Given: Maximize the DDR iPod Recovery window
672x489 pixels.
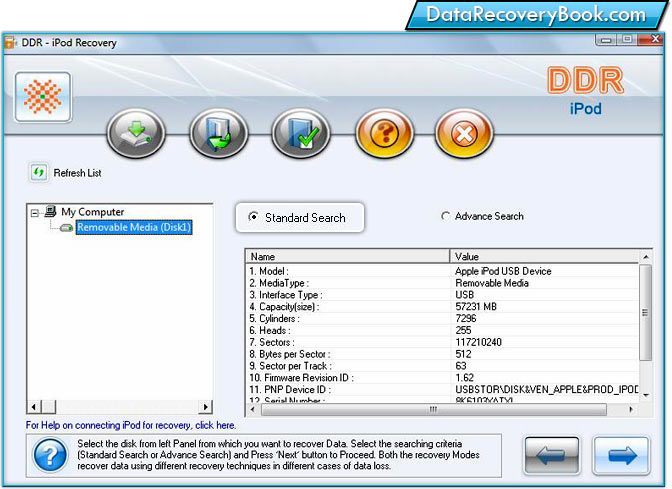Looking at the screenshot, I should [627, 39].
